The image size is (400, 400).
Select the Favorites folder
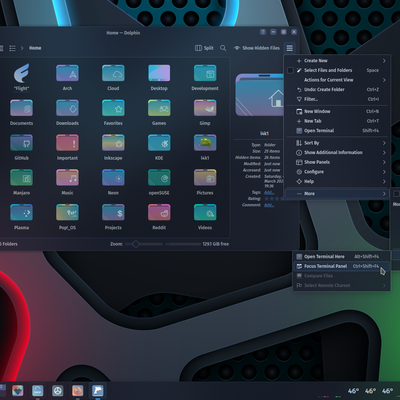tap(113, 112)
